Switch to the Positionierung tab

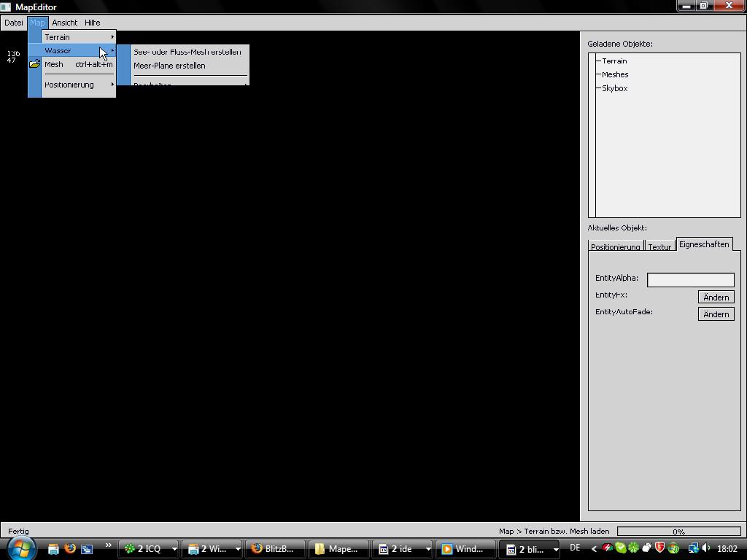point(615,246)
